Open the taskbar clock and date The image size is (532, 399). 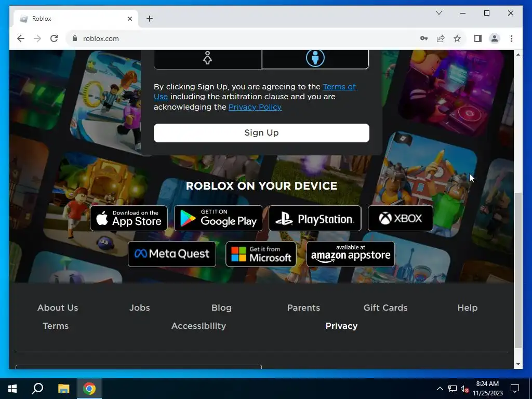pos(487,389)
